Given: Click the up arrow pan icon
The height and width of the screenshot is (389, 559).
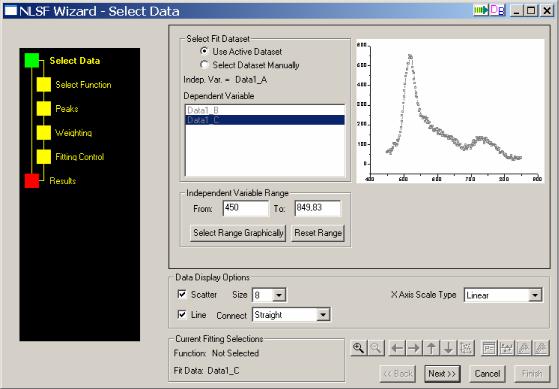Looking at the screenshot, I should click(x=431, y=348).
